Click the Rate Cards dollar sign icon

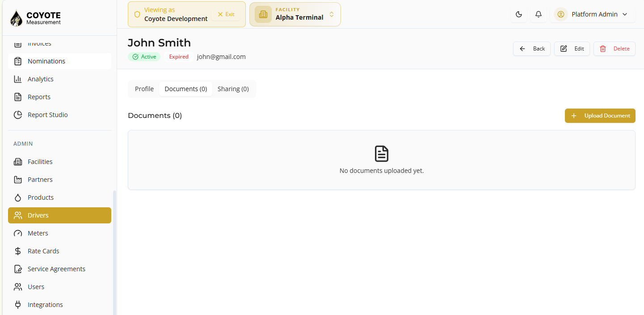pos(18,251)
